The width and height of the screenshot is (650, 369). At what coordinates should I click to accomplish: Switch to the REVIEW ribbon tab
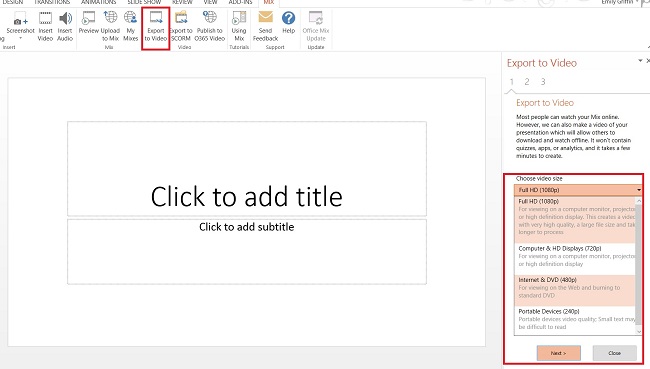pyautogui.click(x=182, y=2)
